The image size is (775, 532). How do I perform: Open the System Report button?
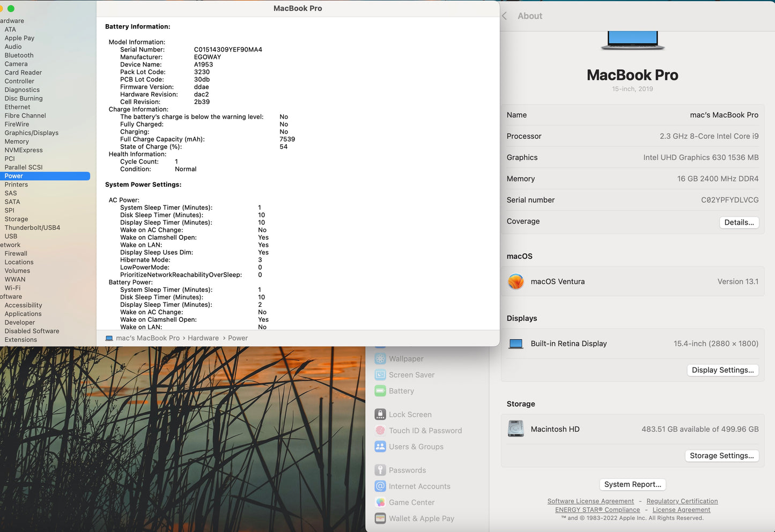click(632, 484)
